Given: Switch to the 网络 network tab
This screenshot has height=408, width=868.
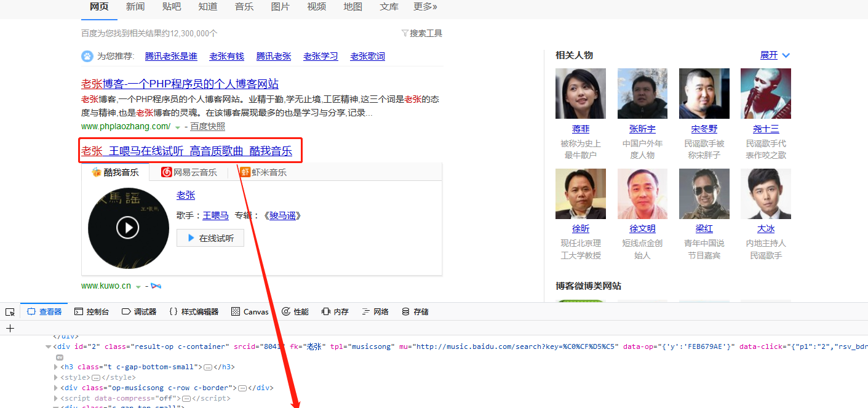Looking at the screenshot, I should click(x=375, y=312).
